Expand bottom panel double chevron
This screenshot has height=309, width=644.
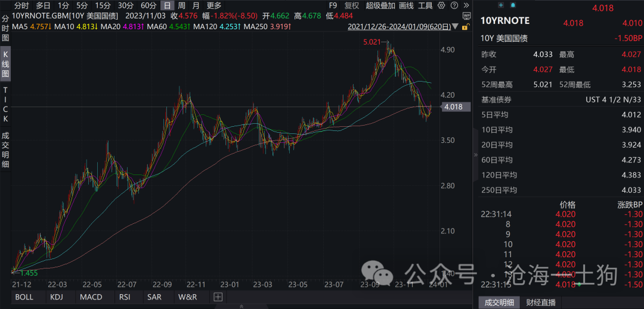(x=241, y=305)
